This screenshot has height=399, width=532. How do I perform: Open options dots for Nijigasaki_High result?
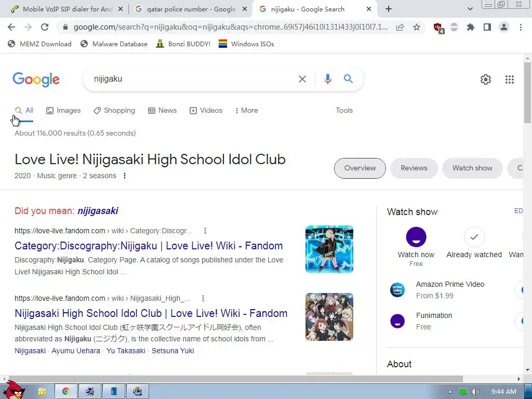[x=203, y=298]
